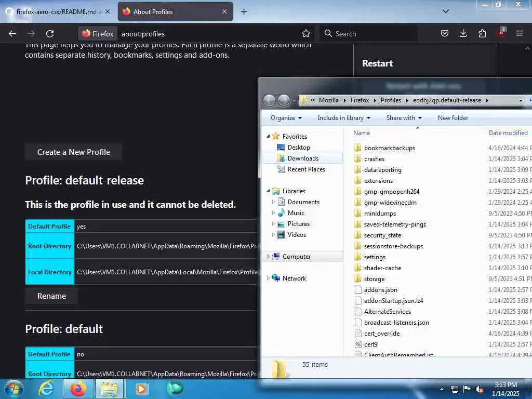Expand the Videos library node

tap(273, 234)
